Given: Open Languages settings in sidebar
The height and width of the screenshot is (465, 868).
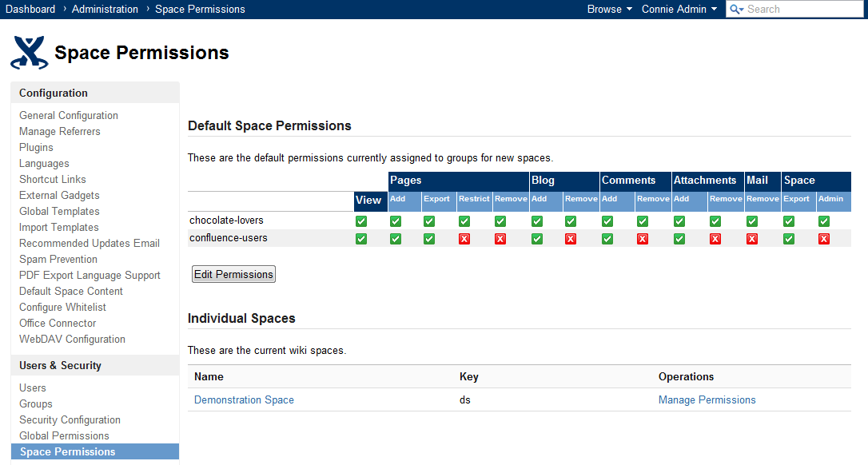Looking at the screenshot, I should coord(44,163).
